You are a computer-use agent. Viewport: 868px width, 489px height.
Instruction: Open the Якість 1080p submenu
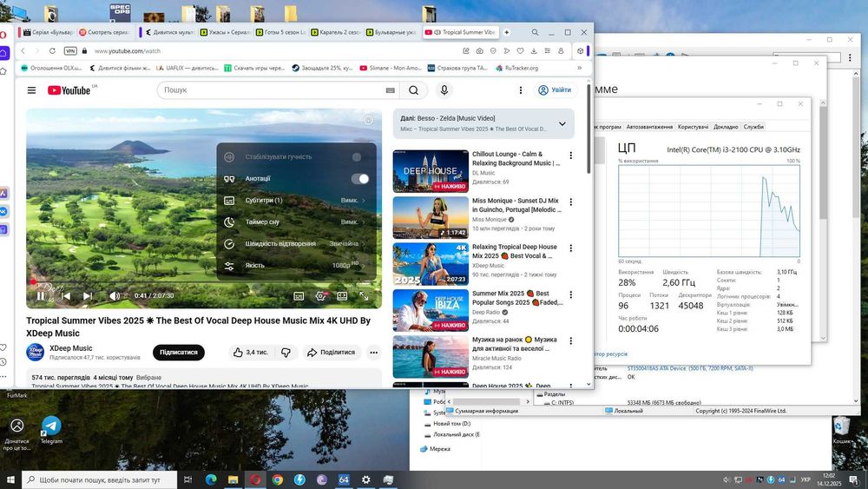[296, 265]
